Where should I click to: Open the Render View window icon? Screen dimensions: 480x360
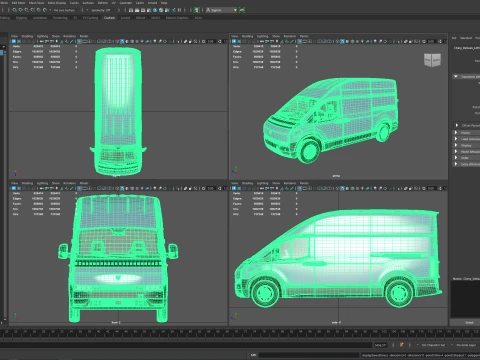coord(131,10)
